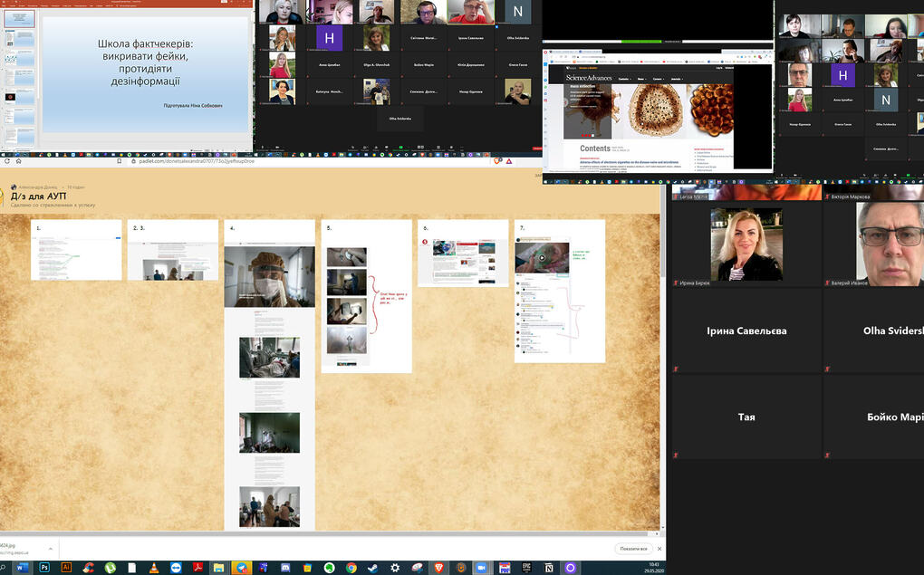Select the blonde woman's video tile in Zoom
Image resolution: width=924 pixels, height=575 pixels.
pos(746,244)
